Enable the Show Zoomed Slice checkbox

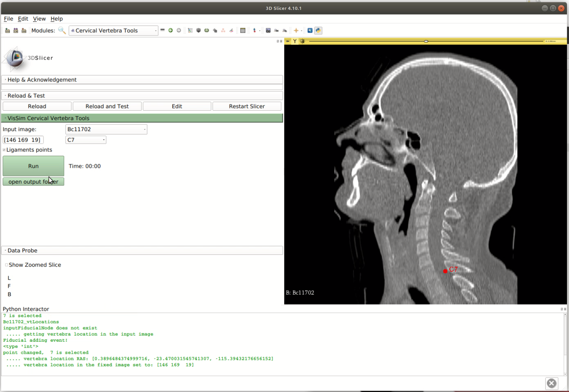point(6,265)
